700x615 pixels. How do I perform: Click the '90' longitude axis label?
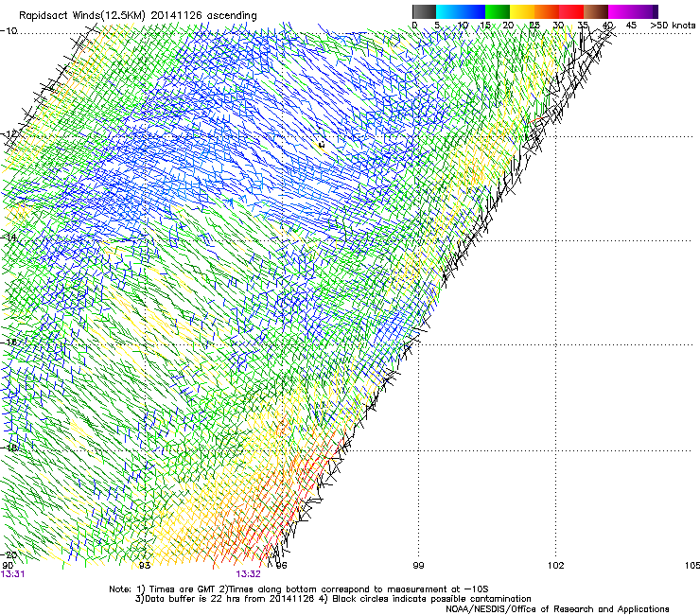point(8,566)
